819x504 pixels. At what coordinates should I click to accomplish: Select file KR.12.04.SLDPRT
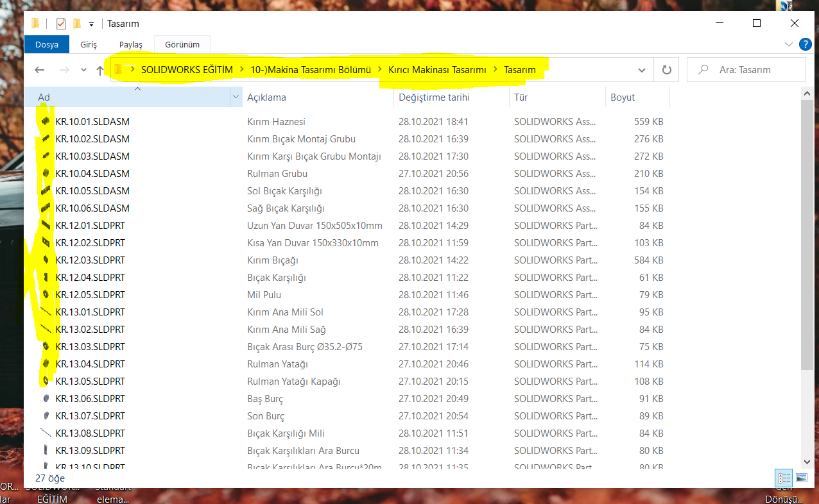tap(91, 277)
